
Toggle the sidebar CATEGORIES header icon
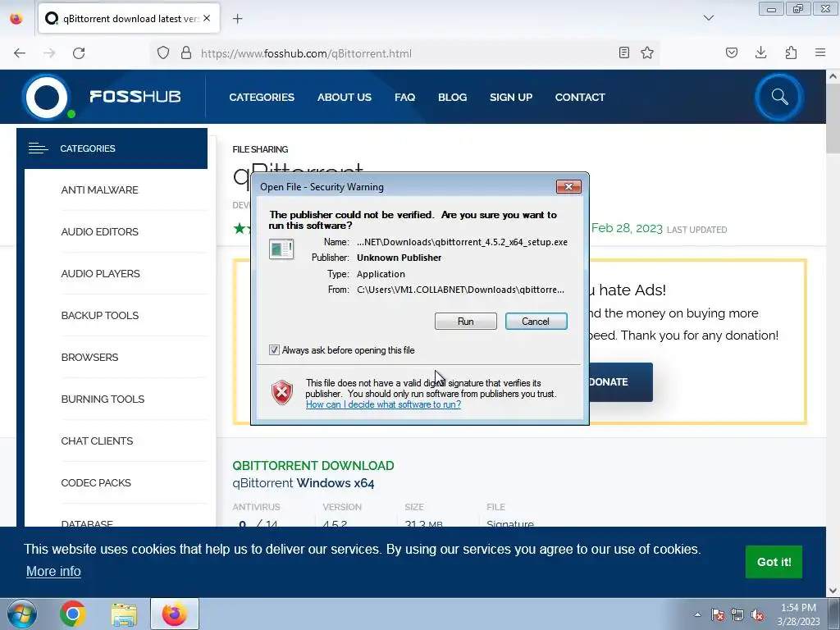tap(38, 148)
